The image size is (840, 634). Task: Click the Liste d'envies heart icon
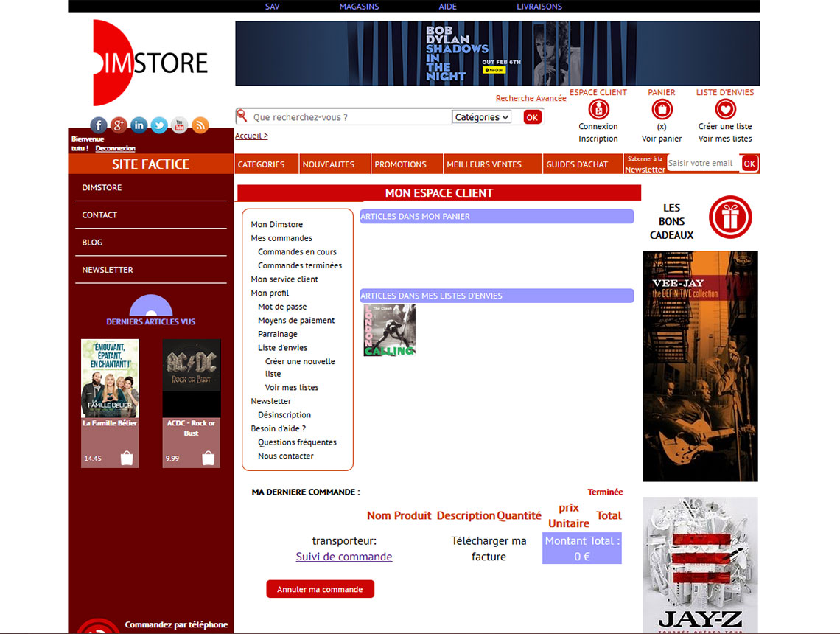coord(725,109)
